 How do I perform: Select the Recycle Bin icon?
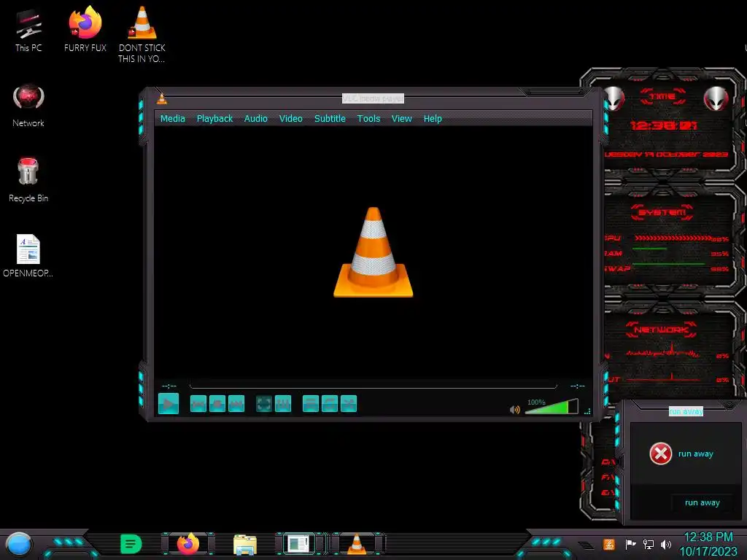(x=28, y=180)
